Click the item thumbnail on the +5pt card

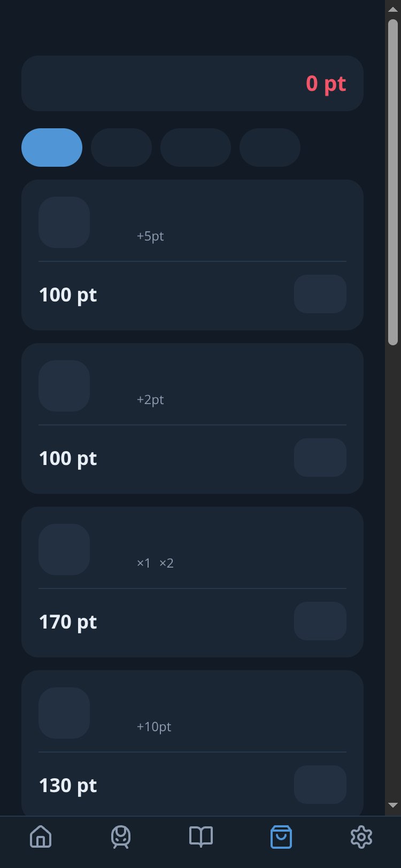tap(64, 222)
